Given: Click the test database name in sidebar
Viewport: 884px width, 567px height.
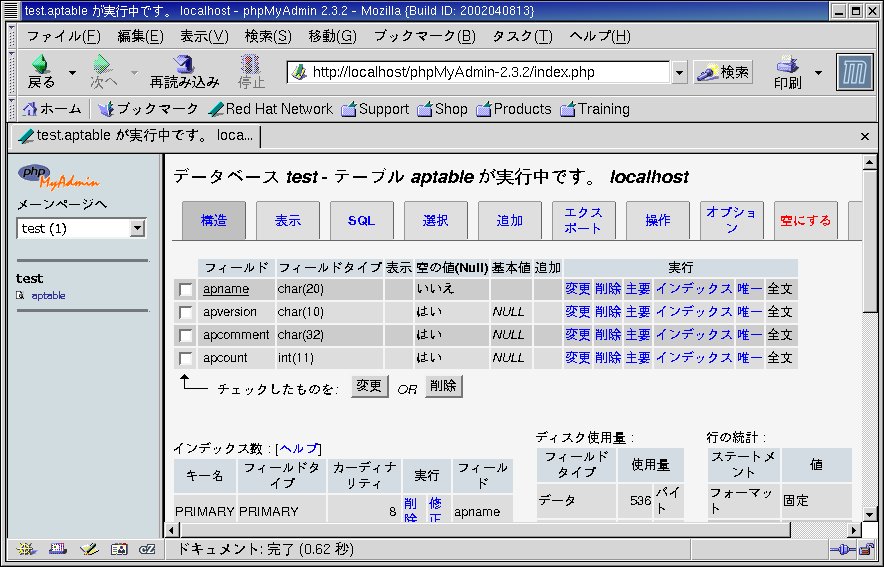Looking at the screenshot, I should (x=29, y=278).
